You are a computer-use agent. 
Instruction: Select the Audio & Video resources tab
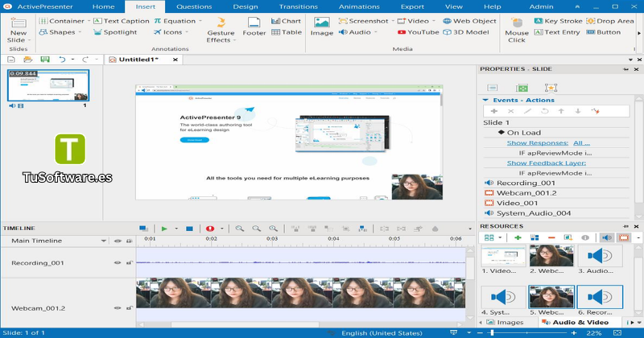pyautogui.click(x=576, y=323)
